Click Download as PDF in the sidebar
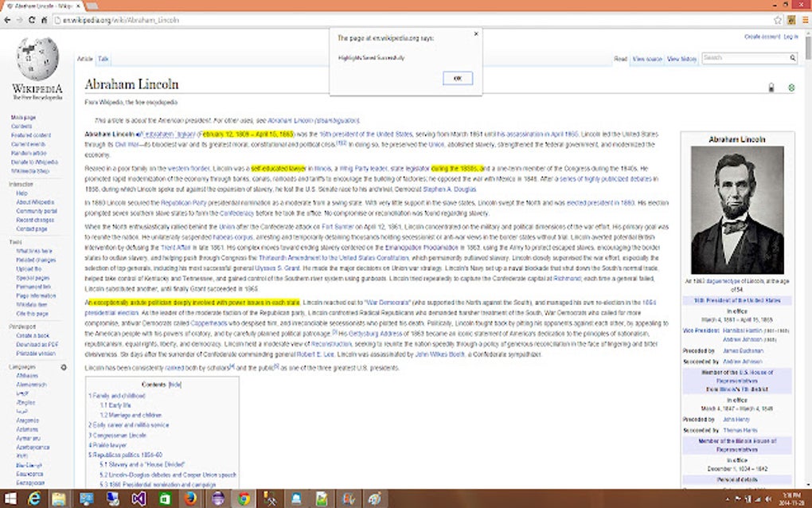Image resolution: width=812 pixels, height=508 pixels. click(x=37, y=344)
